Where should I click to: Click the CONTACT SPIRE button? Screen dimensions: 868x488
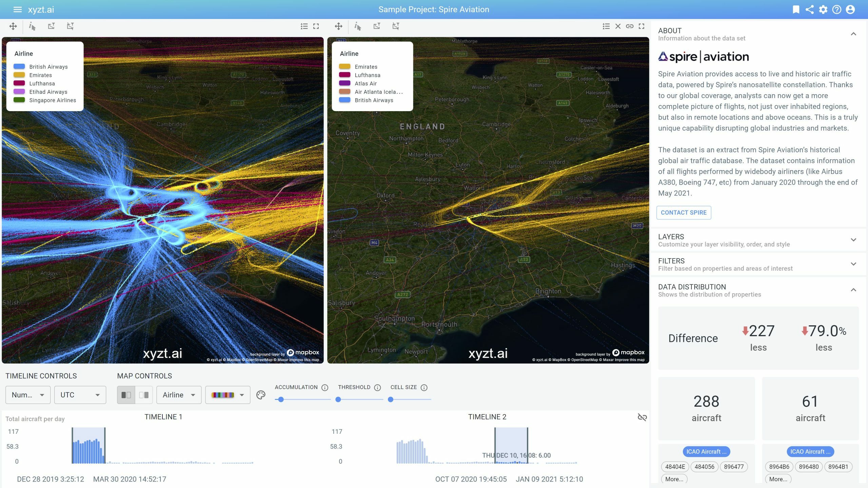pyautogui.click(x=684, y=212)
